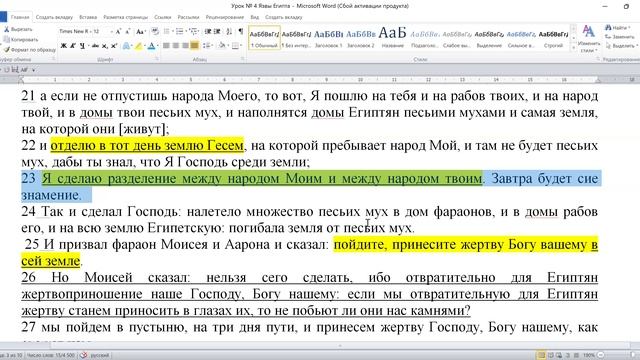
Task: Open the font size 12 dropdown
Action: [112, 31]
